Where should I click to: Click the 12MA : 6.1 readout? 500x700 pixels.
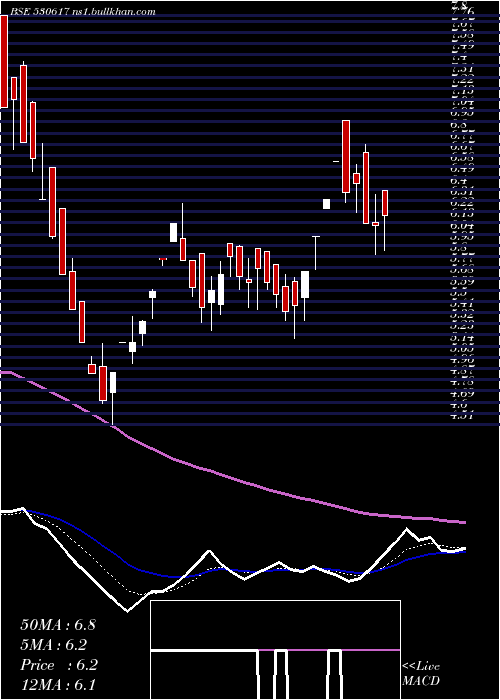click(x=58, y=684)
